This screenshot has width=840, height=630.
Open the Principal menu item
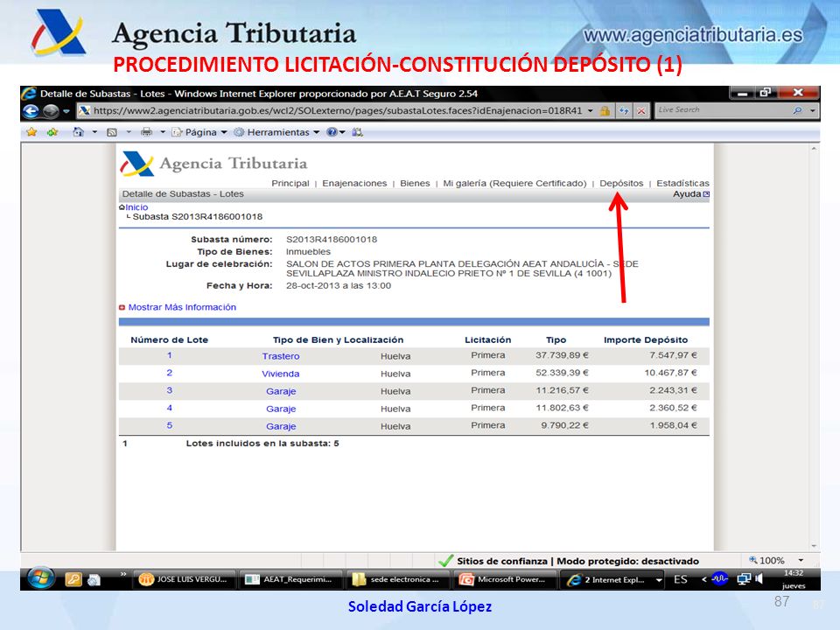290,183
